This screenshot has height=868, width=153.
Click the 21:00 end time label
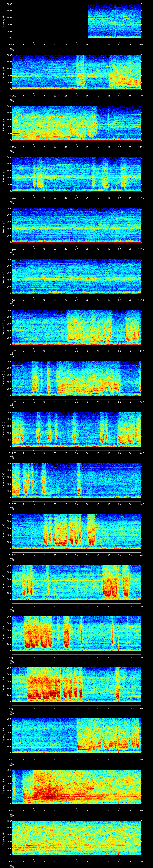(x=141, y=606)
